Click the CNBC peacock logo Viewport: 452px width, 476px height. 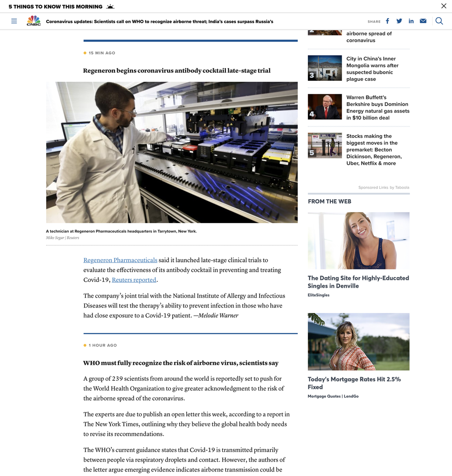tap(34, 21)
